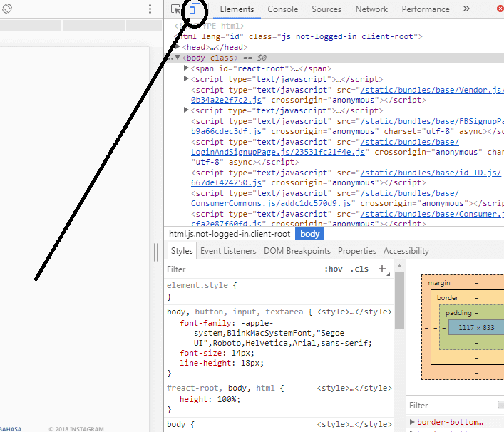The width and height of the screenshot is (504, 432).
Task: Expand the border-bottom computed property
Action: [x=412, y=422]
